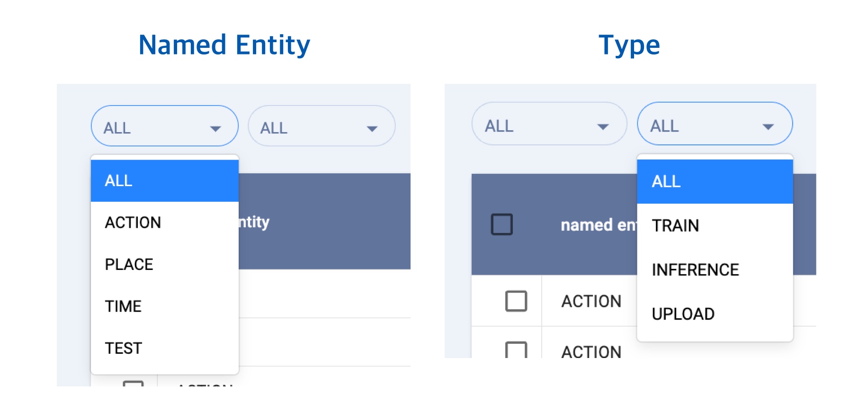The width and height of the screenshot is (868, 412).
Task: Select TRAIN from the Type list
Action: point(675,225)
